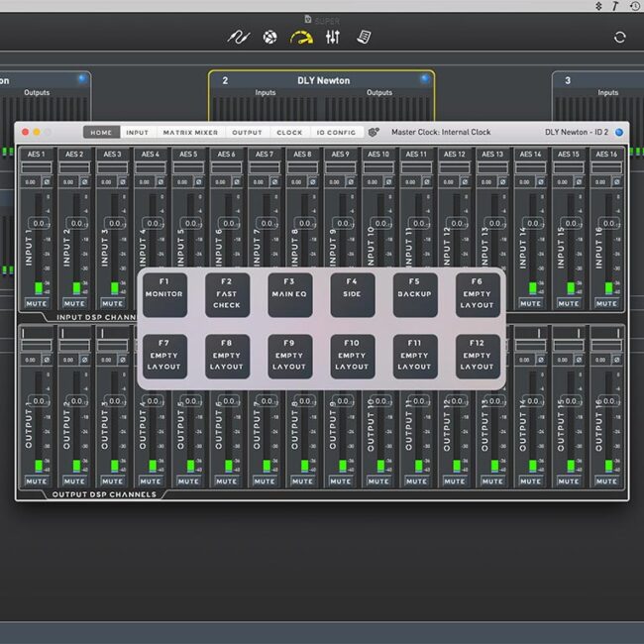Click the notes document icon in toolbar

(364, 37)
